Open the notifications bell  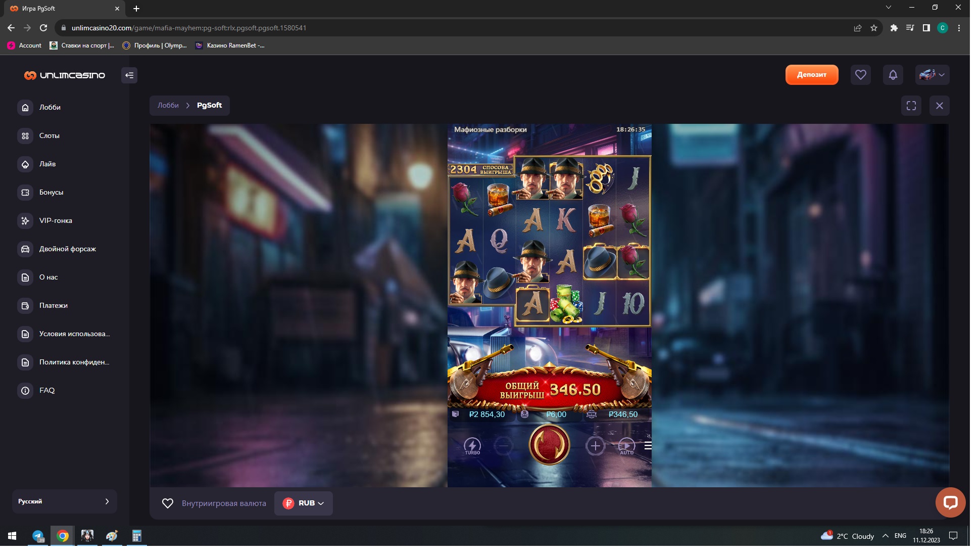pyautogui.click(x=893, y=75)
